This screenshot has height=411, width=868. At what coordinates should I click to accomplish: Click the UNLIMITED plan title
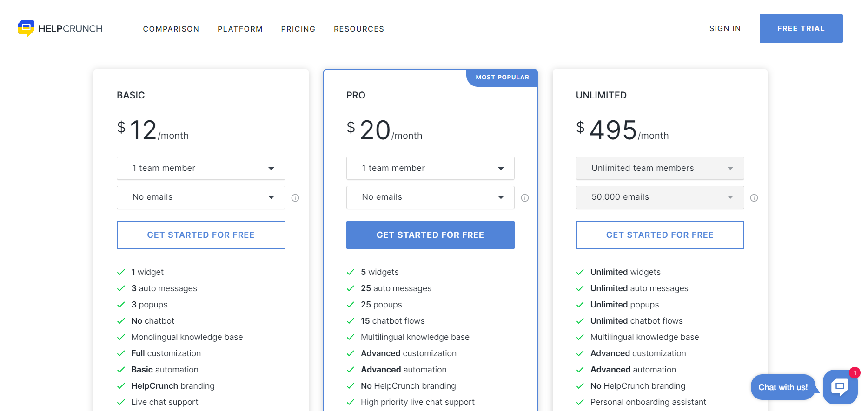tap(601, 95)
